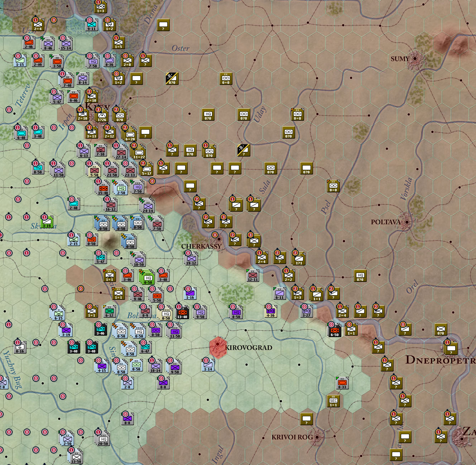
Task: Click the red Kirovograd city hex
Action: tap(218, 347)
